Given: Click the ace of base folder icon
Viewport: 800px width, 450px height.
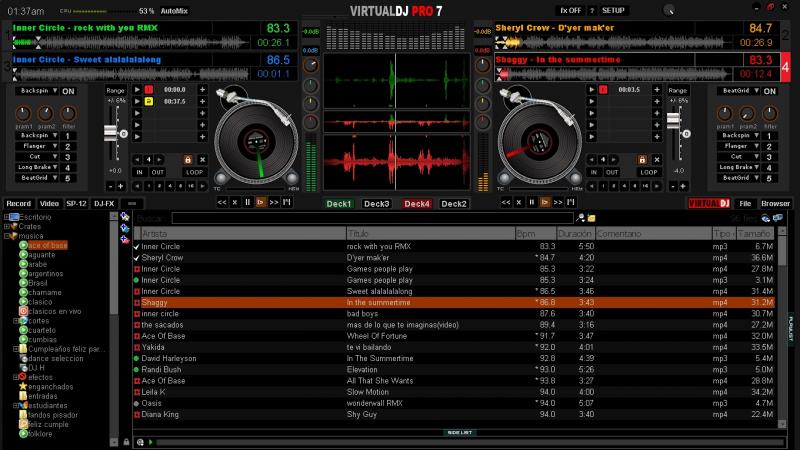Looking at the screenshot, I should pyautogui.click(x=23, y=245).
